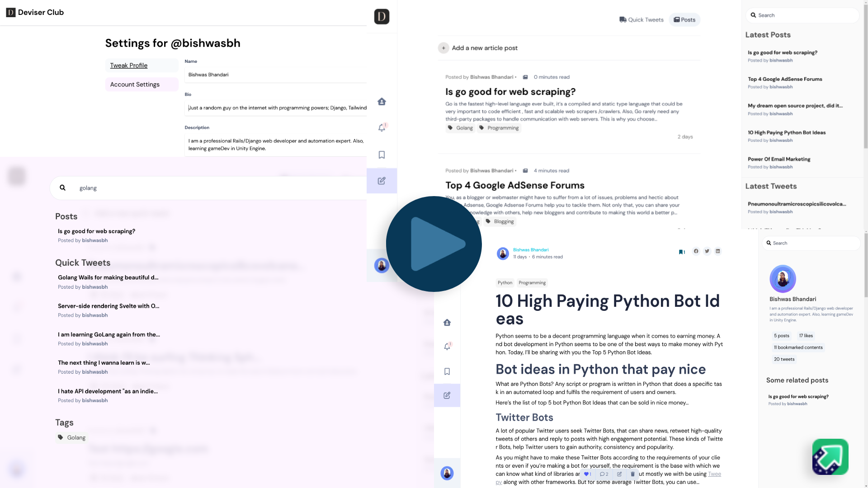868x488 pixels.
Task: Click Add a new article post
Action: pyautogui.click(x=478, y=48)
